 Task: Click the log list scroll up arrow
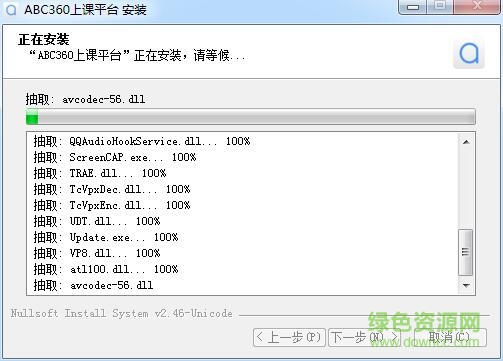coord(466,142)
